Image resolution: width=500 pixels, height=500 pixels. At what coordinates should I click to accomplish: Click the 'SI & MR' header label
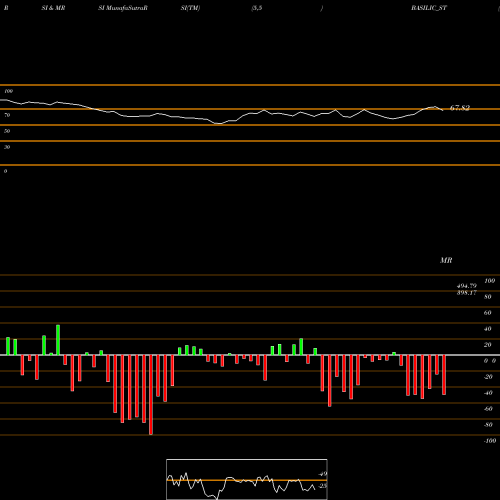tap(53, 8)
